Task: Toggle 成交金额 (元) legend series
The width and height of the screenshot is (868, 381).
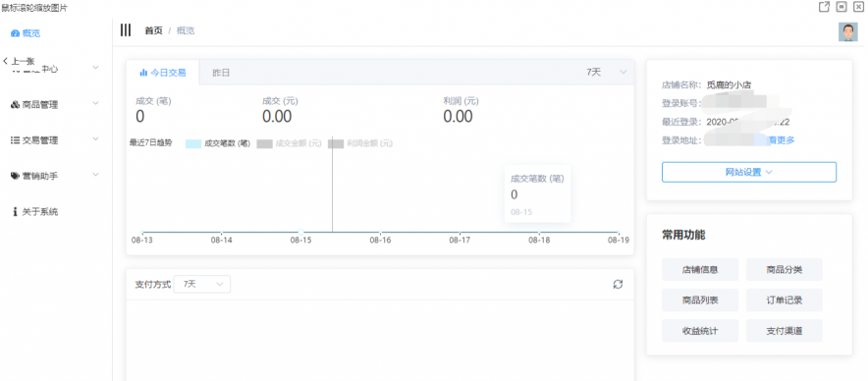Action: point(290,143)
